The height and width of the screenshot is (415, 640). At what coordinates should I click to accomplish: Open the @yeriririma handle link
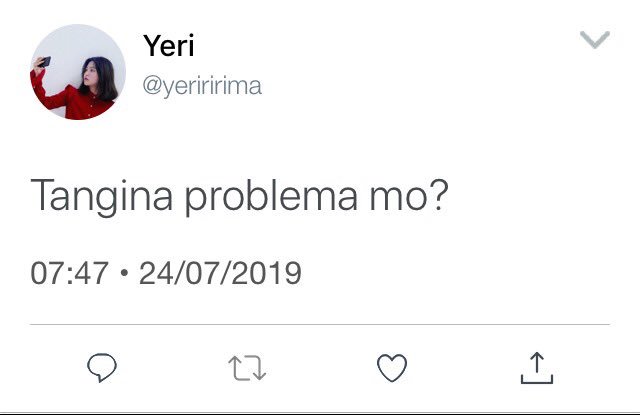point(202,86)
